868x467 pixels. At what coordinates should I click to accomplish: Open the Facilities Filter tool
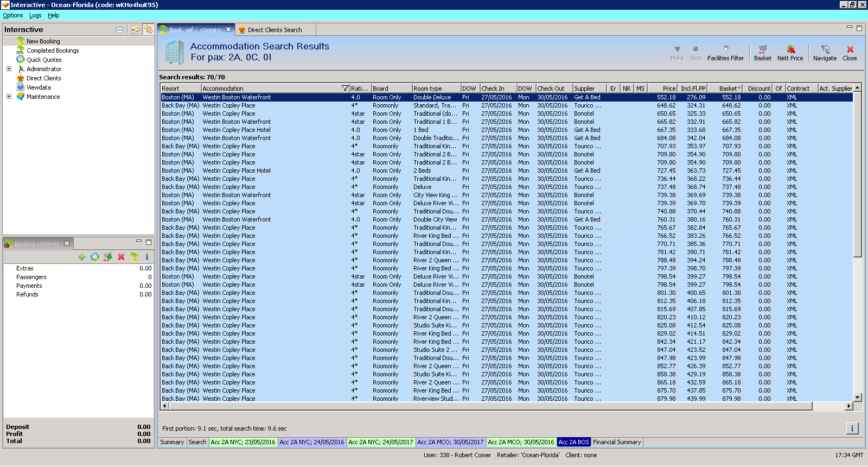[725, 53]
